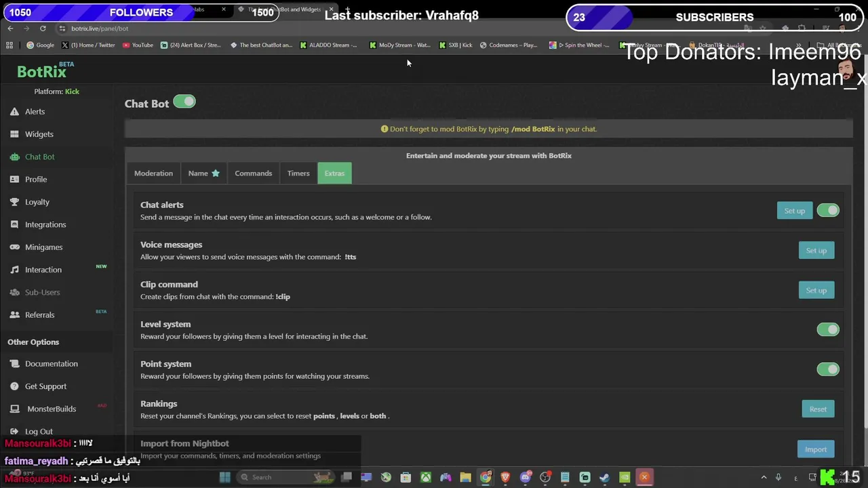Go back in browser history
Viewport: 868px width, 488px height.
(x=10, y=28)
